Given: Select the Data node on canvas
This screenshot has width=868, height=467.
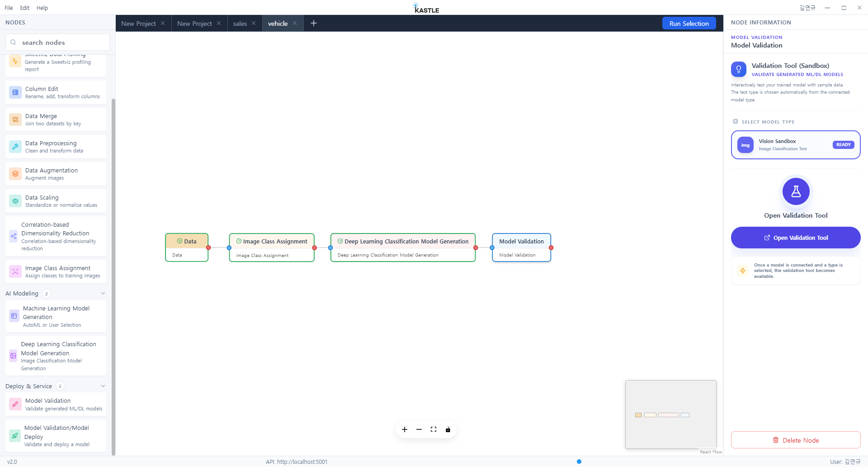Looking at the screenshot, I should point(187,248).
